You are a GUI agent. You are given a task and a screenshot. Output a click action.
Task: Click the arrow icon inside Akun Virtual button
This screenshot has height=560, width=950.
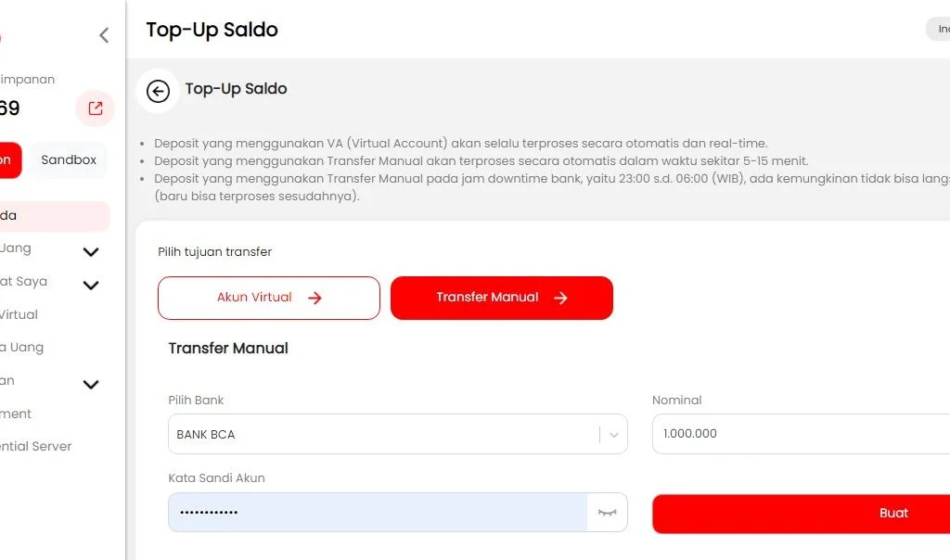point(315,298)
